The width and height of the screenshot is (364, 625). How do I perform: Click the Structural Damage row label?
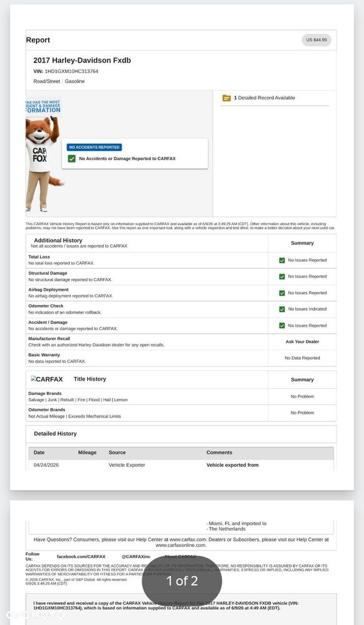tap(48, 274)
